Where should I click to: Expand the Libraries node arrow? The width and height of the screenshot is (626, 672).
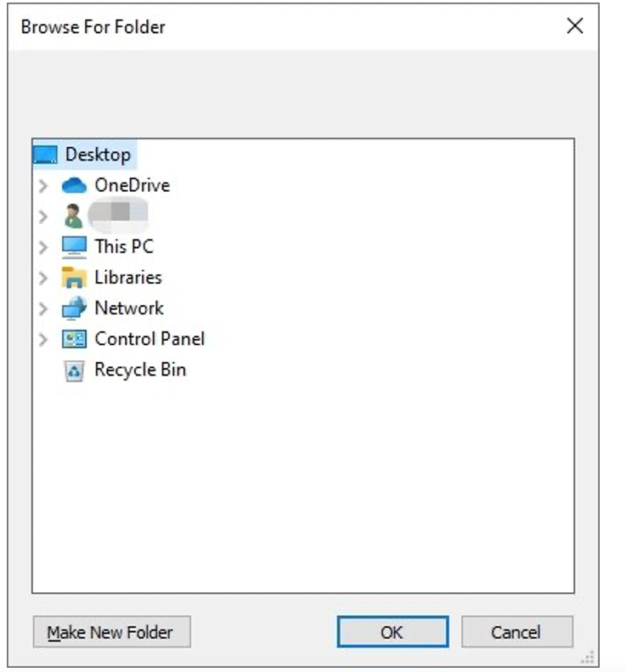pyautogui.click(x=42, y=278)
